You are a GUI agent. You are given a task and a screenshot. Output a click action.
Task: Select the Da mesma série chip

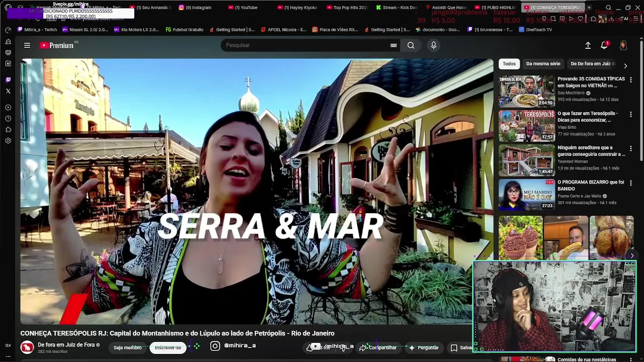point(543,64)
